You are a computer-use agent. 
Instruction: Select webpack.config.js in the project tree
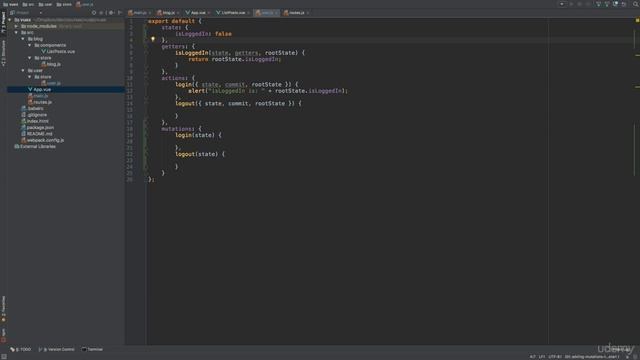[x=42, y=140]
